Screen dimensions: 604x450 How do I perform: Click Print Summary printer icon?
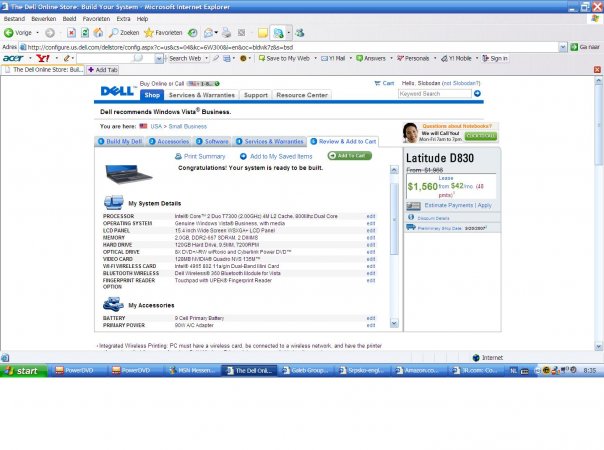pos(178,156)
